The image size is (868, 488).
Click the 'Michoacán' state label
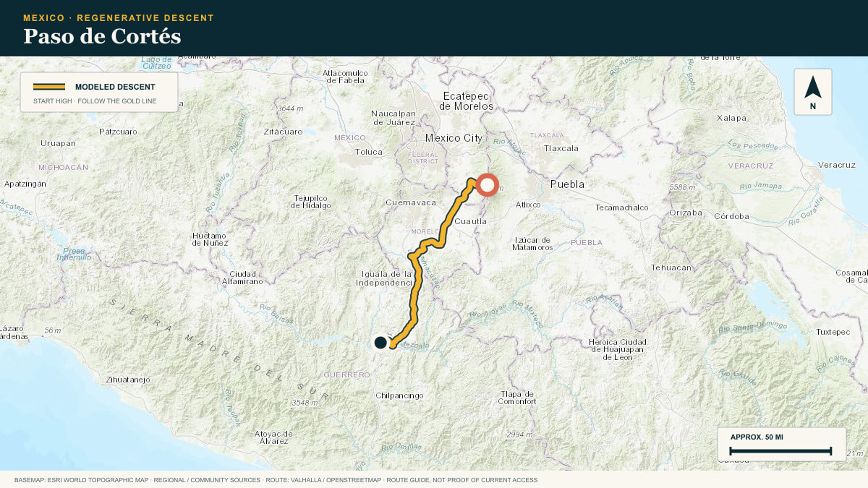click(64, 167)
